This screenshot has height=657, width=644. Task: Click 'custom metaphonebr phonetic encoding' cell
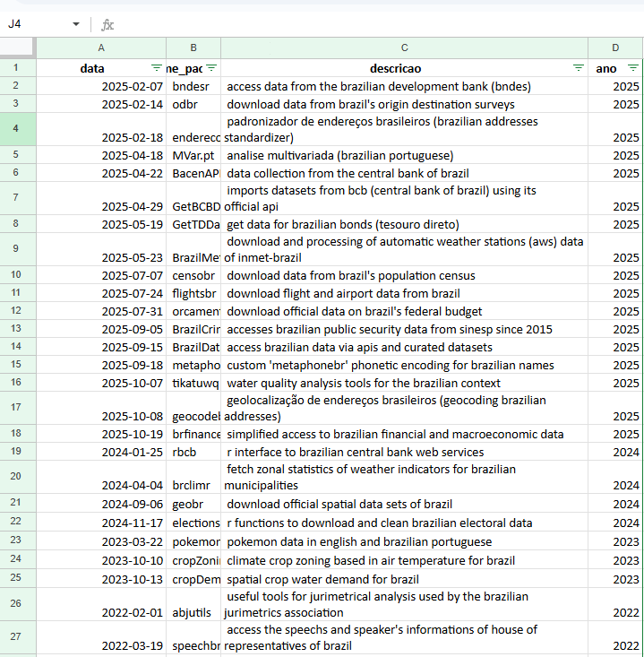click(x=405, y=365)
